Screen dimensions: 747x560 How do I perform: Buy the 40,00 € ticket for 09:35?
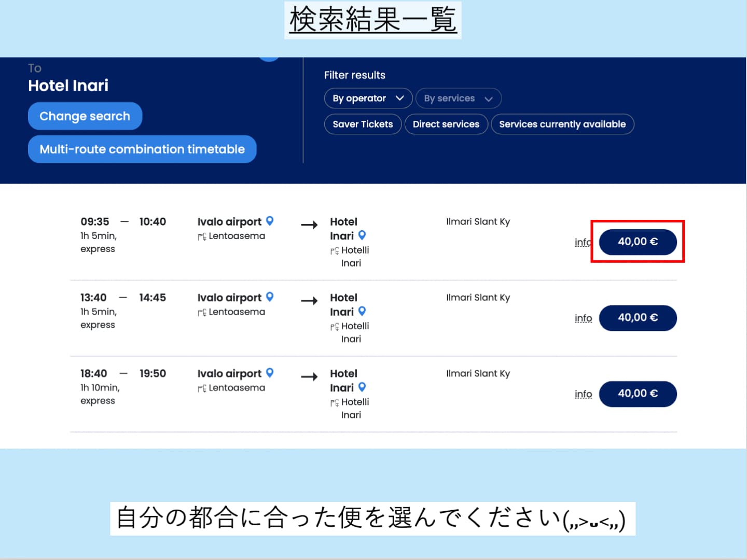coord(638,242)
